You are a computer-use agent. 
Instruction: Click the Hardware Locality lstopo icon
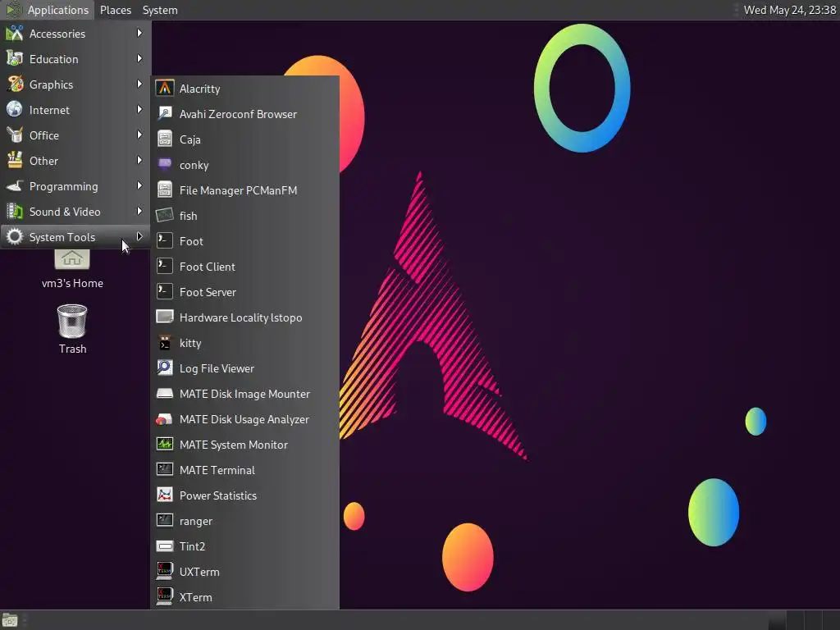164,317
